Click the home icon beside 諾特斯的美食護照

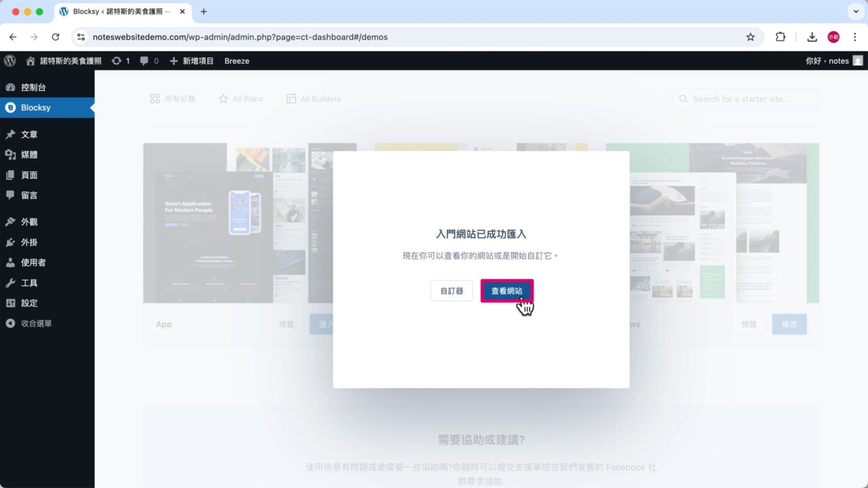click(x=31, y=61)
